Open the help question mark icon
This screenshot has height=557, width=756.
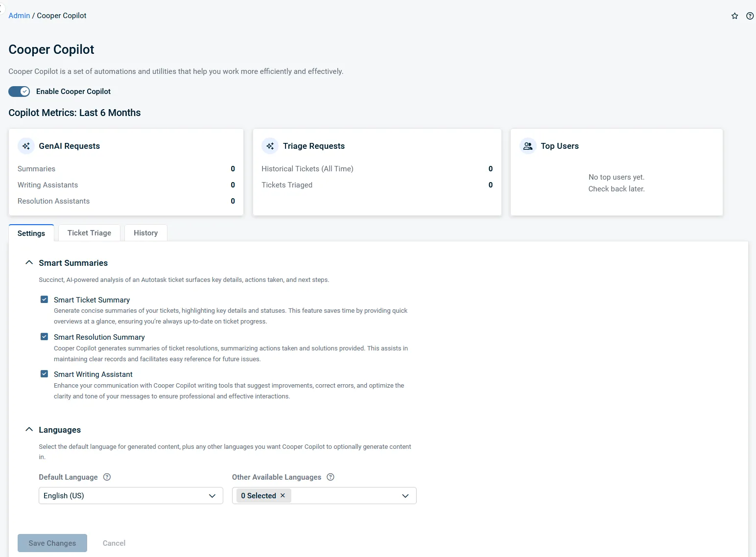750,16
